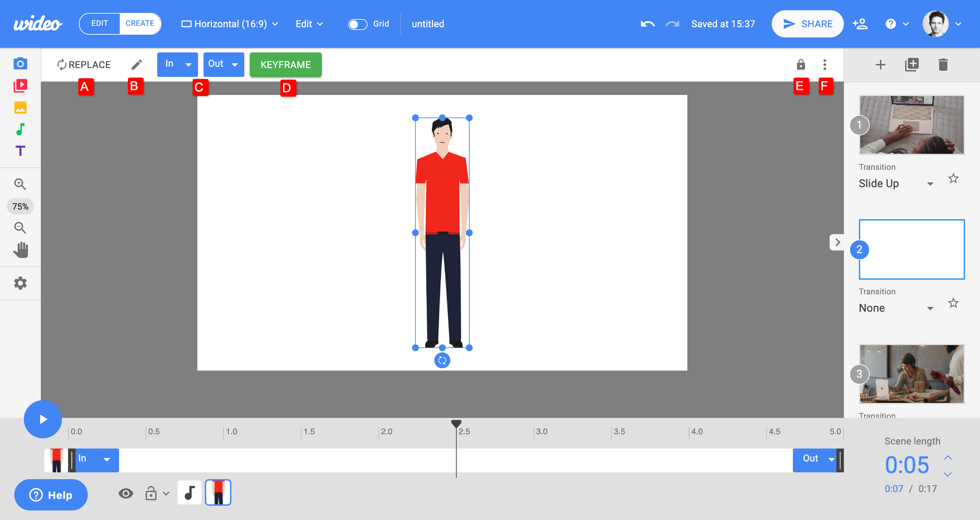Click the zoom in magnifier
This screenshot has height=520, width=980.
point(20,184)
